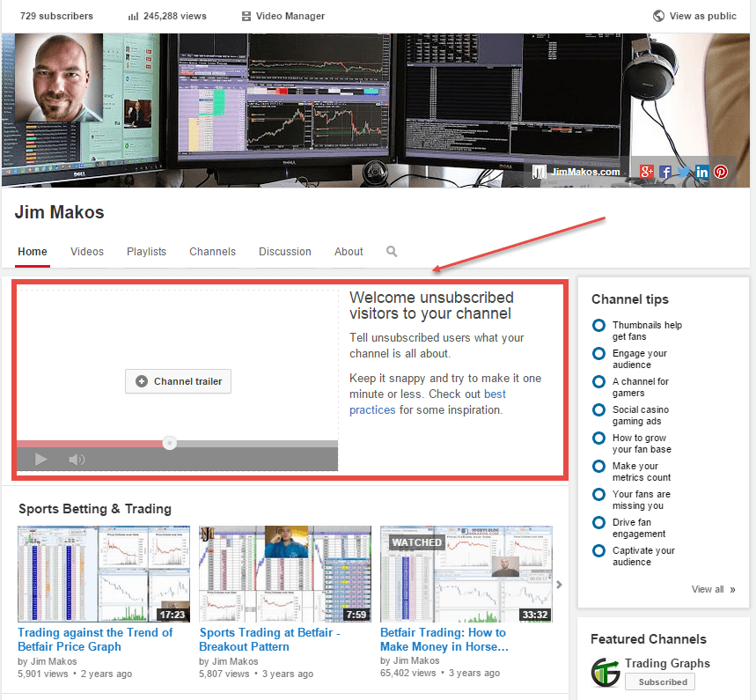The height and width of the screenshot is (700, 756).
Task: Open the Twitter bird icon on banner
Action: [x=683, y=172]
